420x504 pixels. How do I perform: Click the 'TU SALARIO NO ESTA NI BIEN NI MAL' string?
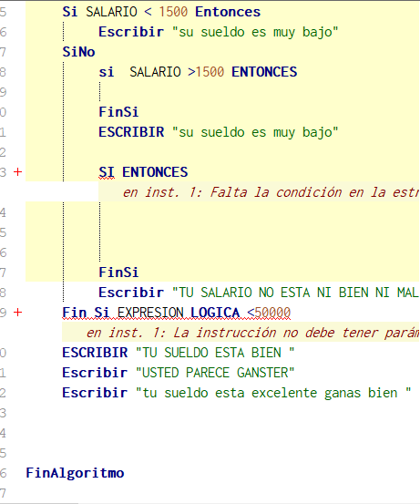click(295, 293)
